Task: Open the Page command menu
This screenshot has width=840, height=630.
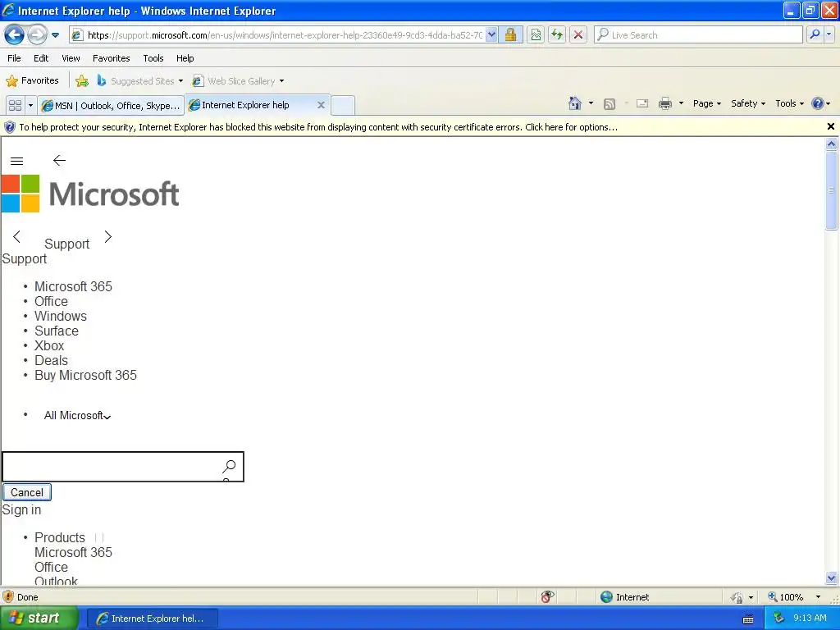Action: [x=706, y=103]
